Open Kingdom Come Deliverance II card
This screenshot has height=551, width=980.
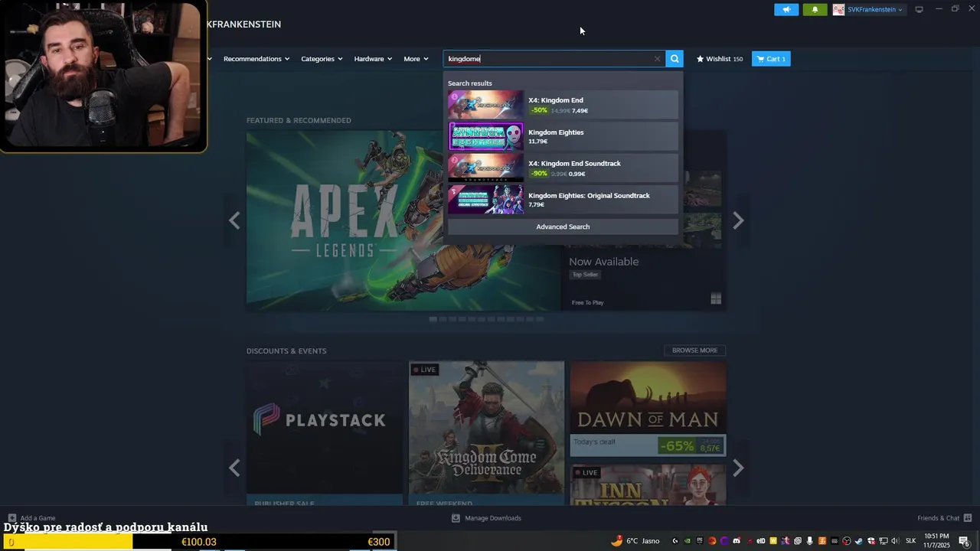[x=486, y=433]
